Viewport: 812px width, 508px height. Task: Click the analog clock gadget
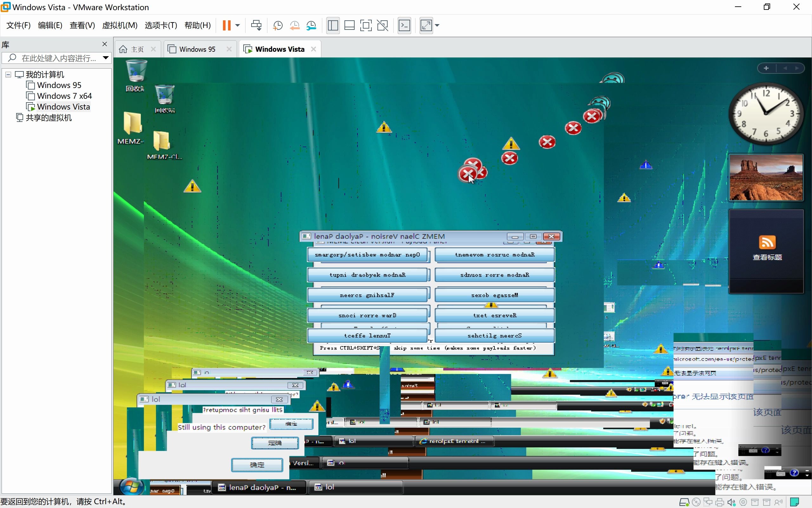click(x=766, y=114)
